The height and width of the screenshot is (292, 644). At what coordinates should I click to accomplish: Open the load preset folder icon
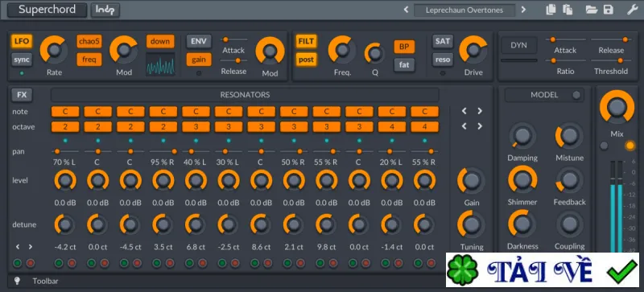tap(592, 10)
